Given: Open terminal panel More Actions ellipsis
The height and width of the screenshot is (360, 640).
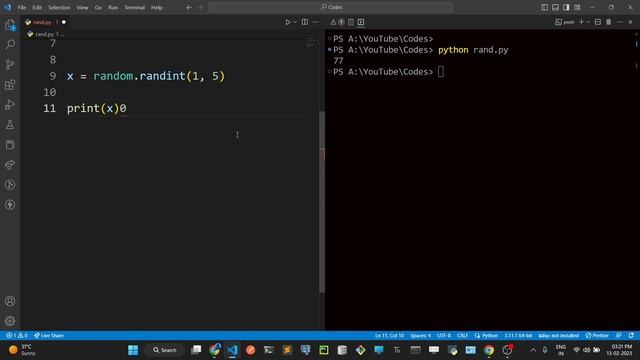Looking at the screenshot, I should [x=620, y=22].
